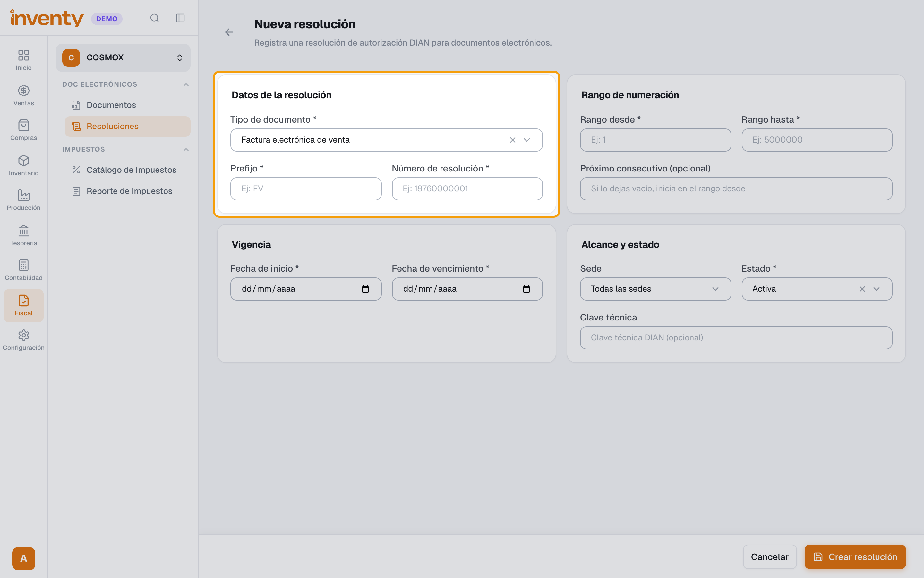Screen dimensions: 924x578
Task: Open calendar picker for Fecha de inicio
Action: 365,289
